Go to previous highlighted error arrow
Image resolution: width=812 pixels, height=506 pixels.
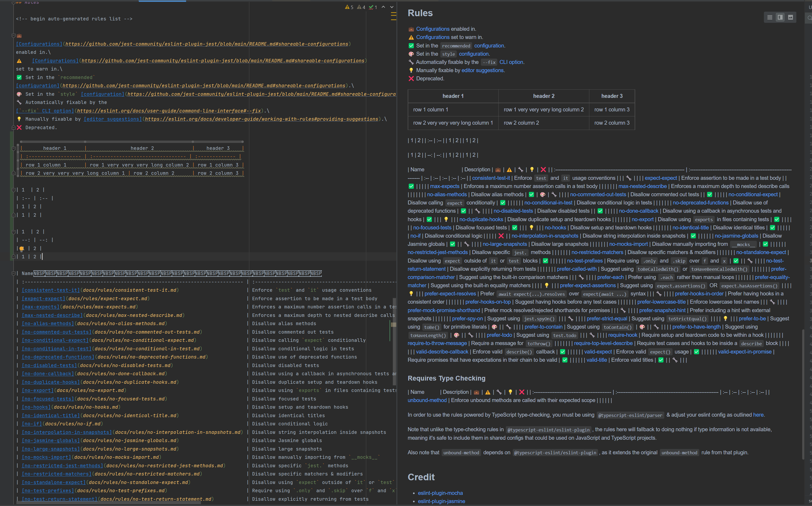pyautogui.click(x=383, y=7)
